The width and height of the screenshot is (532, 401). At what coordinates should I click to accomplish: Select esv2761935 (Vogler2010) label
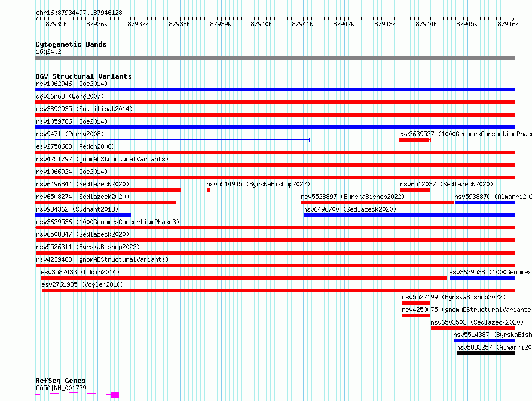point(82,284)
